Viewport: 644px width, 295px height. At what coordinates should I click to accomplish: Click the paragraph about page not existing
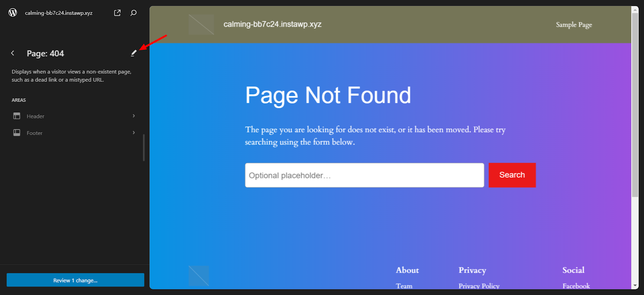pyautogui.click(x=375, y=136)
